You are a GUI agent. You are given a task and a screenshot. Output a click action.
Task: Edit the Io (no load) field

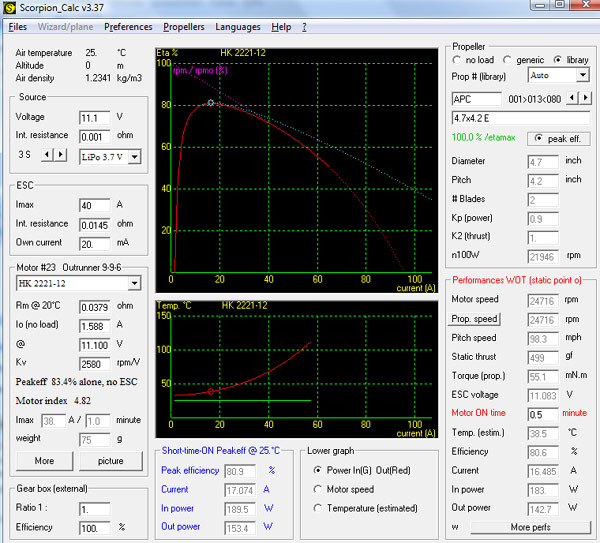click(x=94, y=326)
